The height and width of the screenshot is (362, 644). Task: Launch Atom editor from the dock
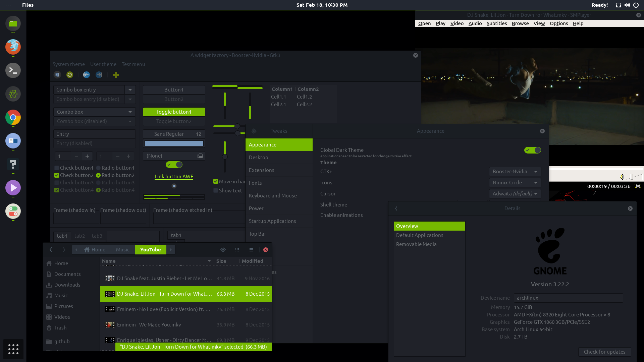tap(13, 94)
